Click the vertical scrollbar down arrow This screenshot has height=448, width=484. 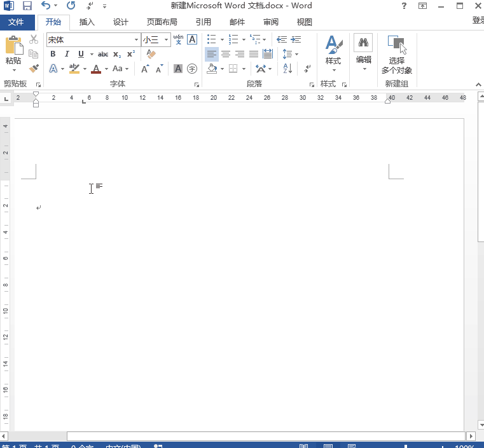pos(481,425)
